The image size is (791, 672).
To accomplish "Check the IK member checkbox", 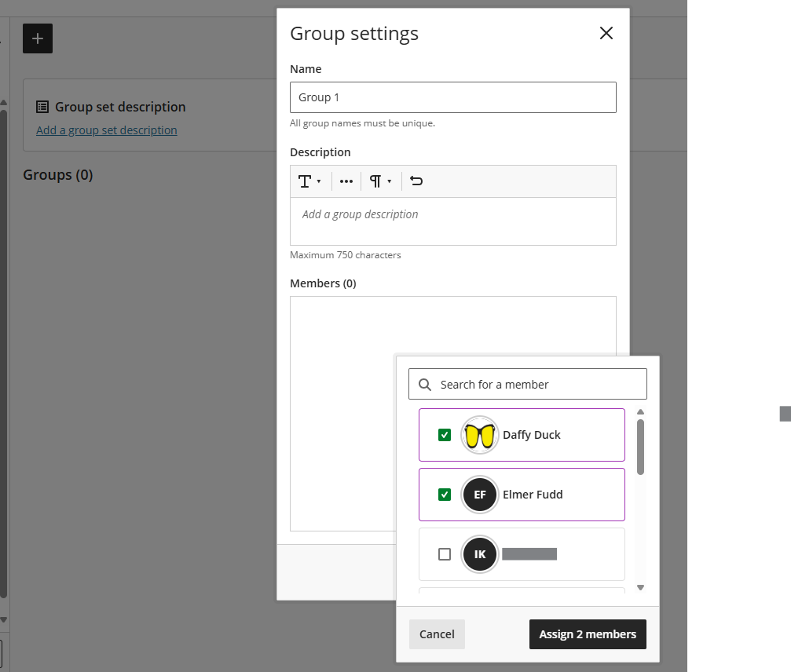I will 445,554.
